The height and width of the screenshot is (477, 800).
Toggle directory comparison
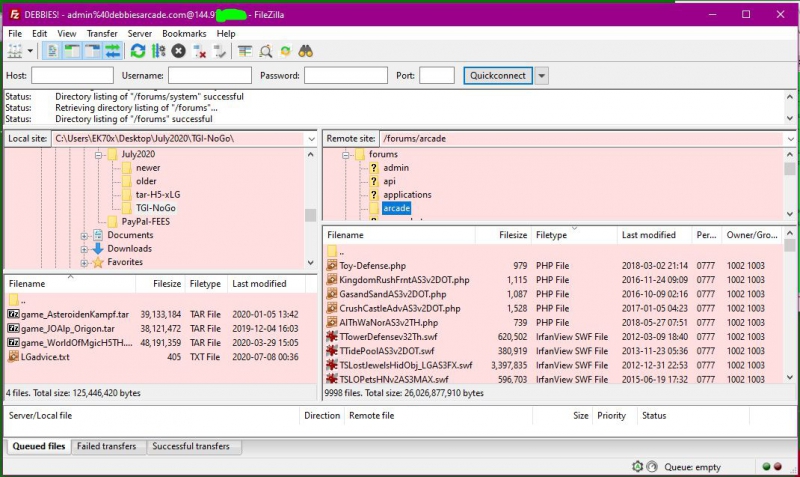click(265, 51)
